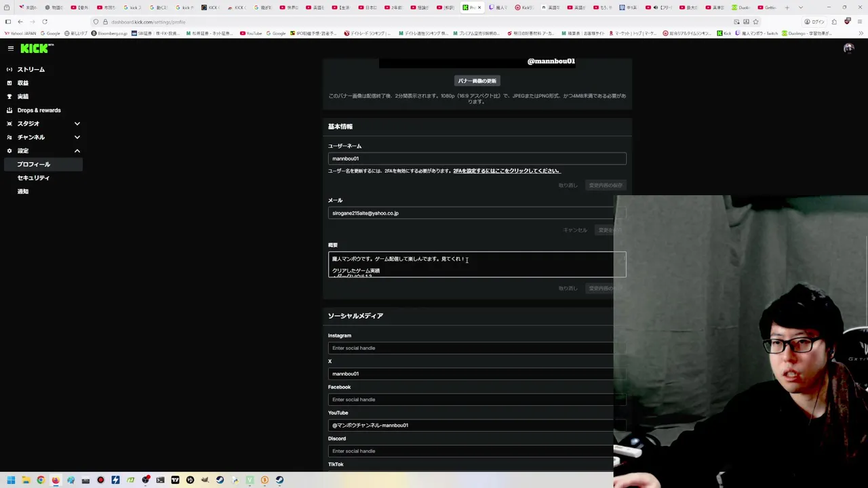The image size is (868, 488).
Task: Click the 実績 trophy icon
Action: click(x=9, y=96)
